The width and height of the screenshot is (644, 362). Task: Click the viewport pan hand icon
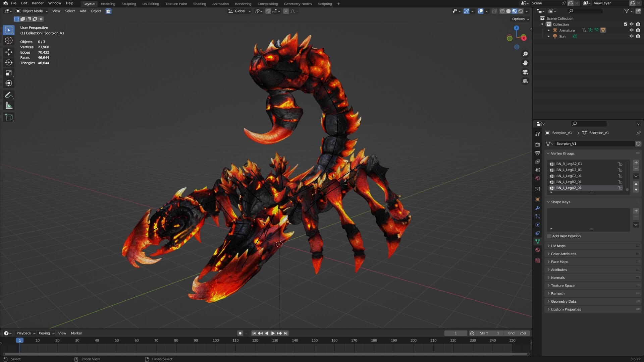(525, 63)
